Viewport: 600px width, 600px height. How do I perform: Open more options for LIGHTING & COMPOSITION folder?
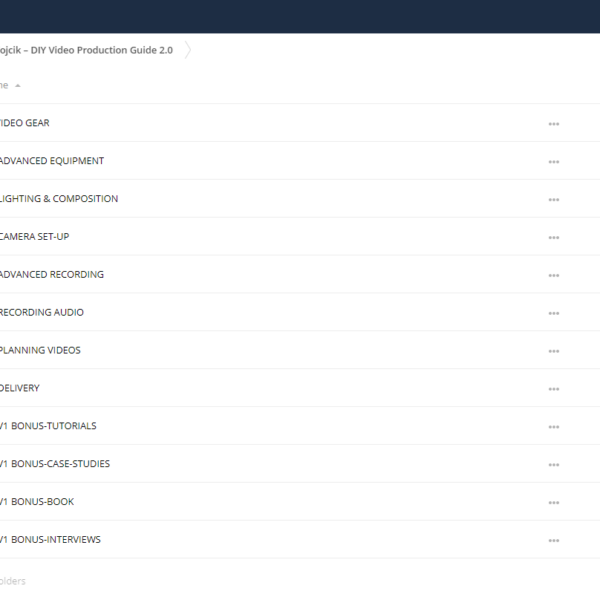click(x=554, y=200)
